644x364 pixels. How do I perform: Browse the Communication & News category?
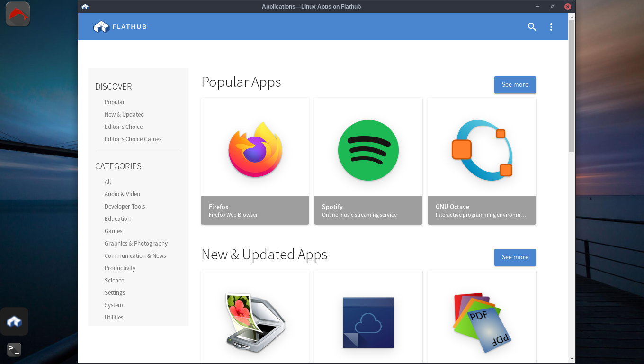135,256
